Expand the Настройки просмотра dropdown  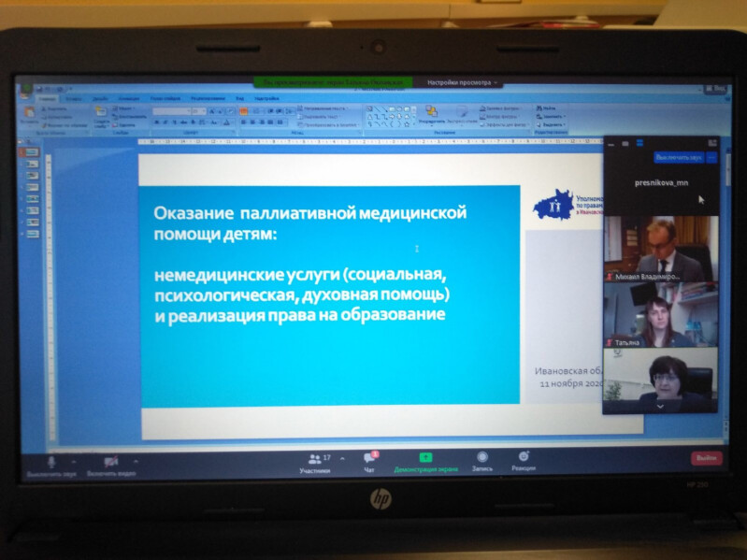[464, 82]
